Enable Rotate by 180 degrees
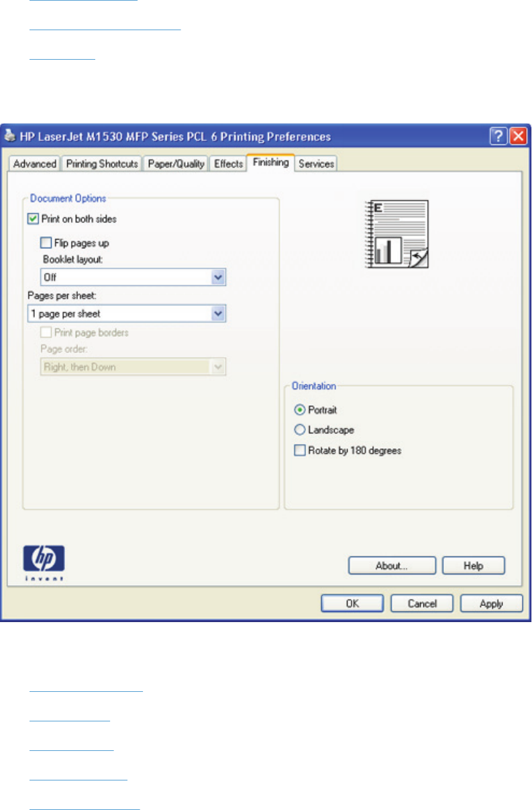532x810 pixels. [x=300, y=451]
